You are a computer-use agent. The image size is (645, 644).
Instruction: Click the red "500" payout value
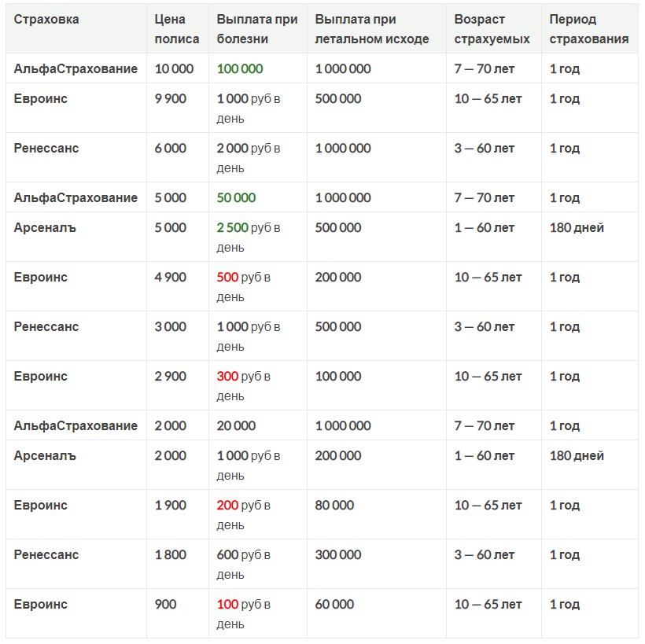(227, 278)
